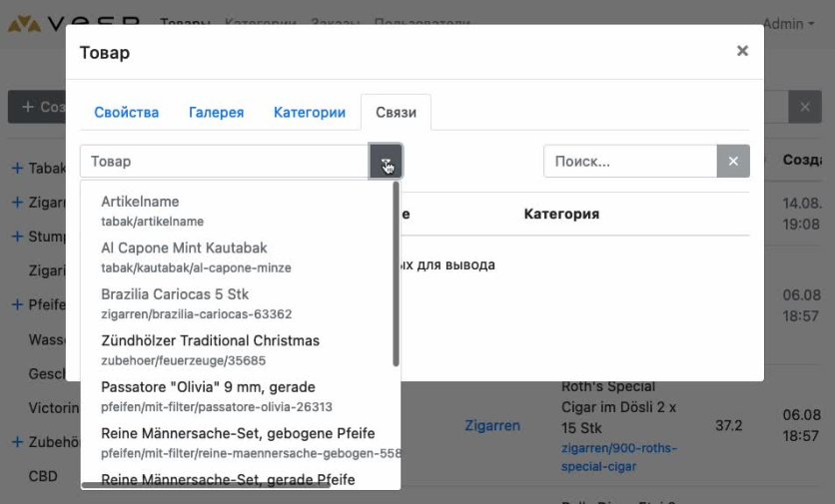Expand the Pfeife category plus icon
The image size is (835, 504).
click(17, 304)
